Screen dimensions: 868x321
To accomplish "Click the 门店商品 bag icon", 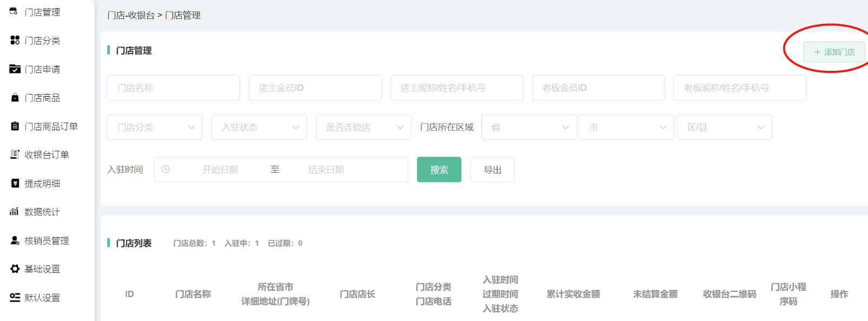I will pyautogui.click(x=15, y=98).
